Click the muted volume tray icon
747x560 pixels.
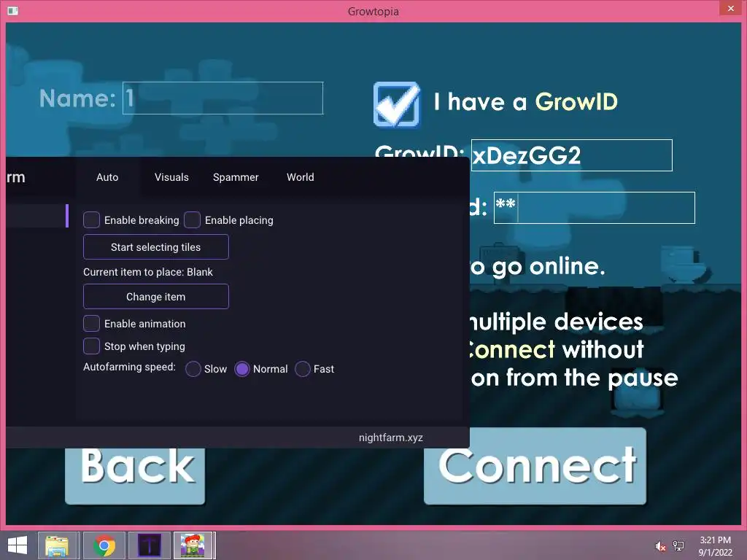[660, 546]
